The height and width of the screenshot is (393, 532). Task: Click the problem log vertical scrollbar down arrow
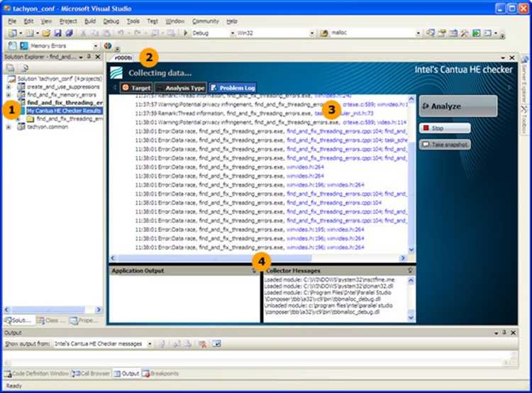pos(411,250)
